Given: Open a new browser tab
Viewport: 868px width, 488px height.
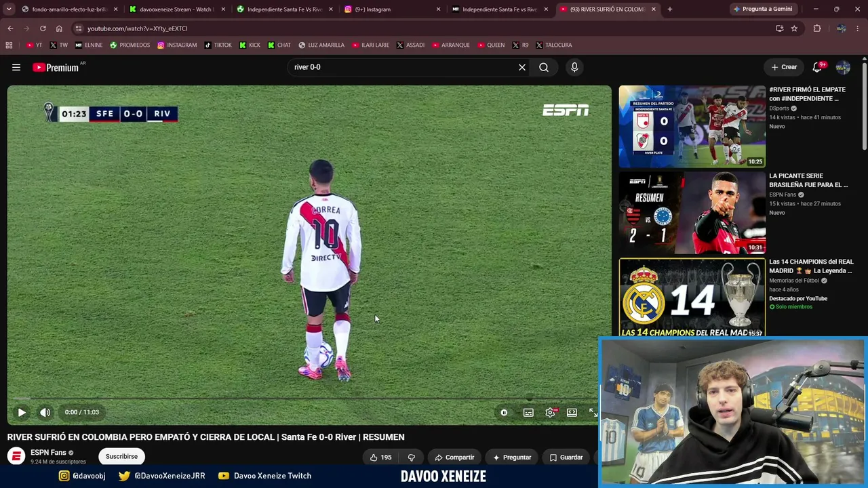Looking at the screenshot, I should [x=669, y=9].
